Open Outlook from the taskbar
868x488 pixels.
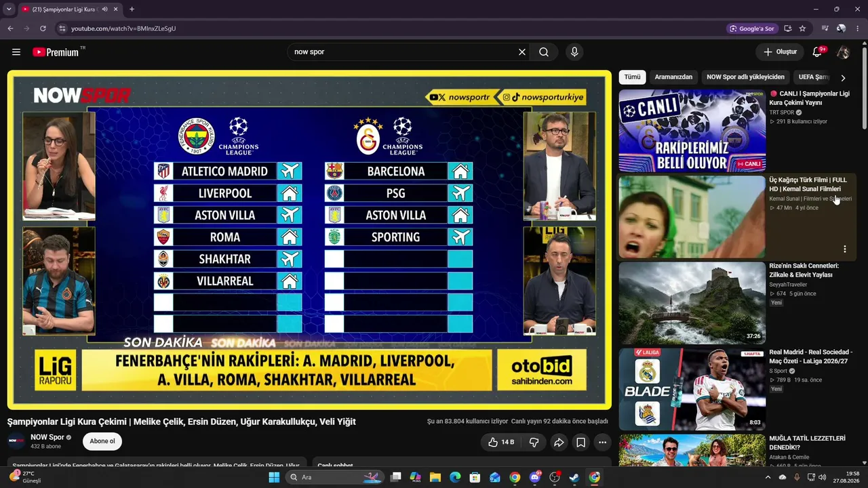(x=495, y=477)
